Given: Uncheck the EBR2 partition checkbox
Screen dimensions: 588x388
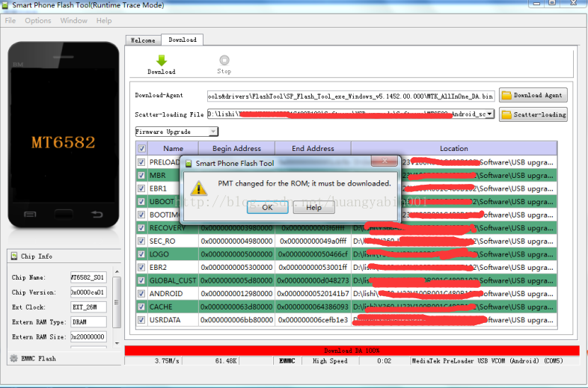Looking at the screenshot, I should [141, 267].
